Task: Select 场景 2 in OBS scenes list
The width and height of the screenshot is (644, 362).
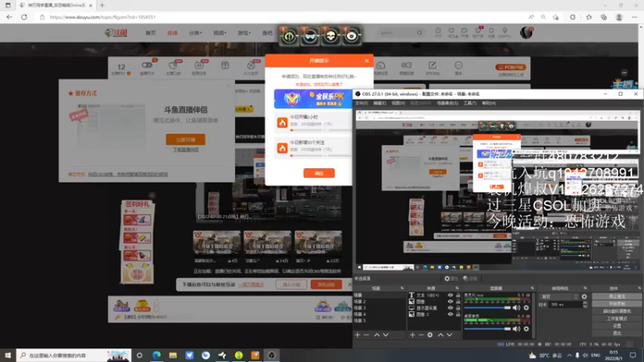Action: [x=378, y=301]
